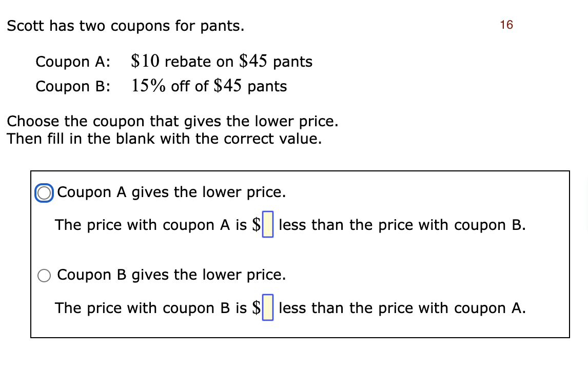Click the dollar sign before coupon A's blank

[257, 225]
